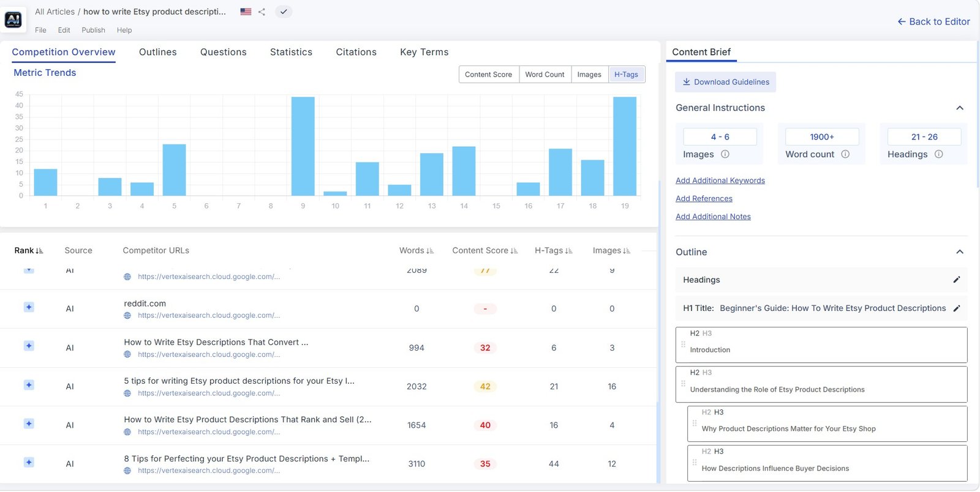Click info icon next to Headings
The height and width of the screenshot is (492, 980).
pyautogui.click(x=939, y=154)
